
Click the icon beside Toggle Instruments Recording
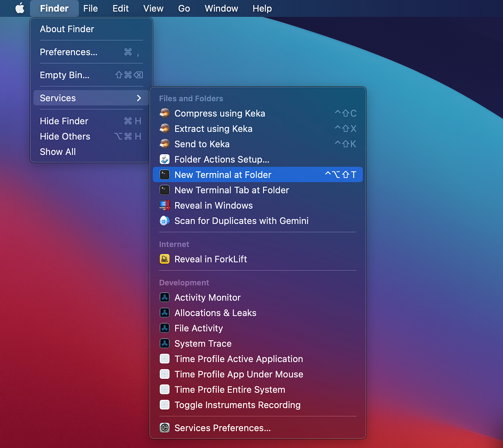165,405
